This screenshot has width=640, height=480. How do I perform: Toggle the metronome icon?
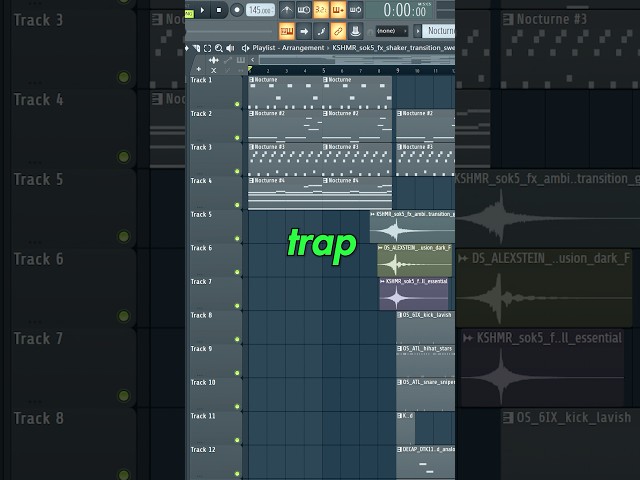pos(287,10)
